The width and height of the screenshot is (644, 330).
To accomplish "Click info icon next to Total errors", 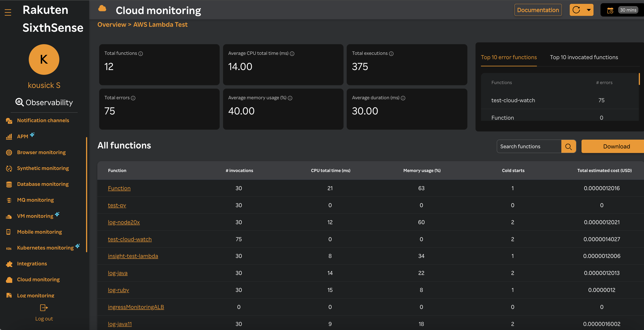I will click(133, 98).
